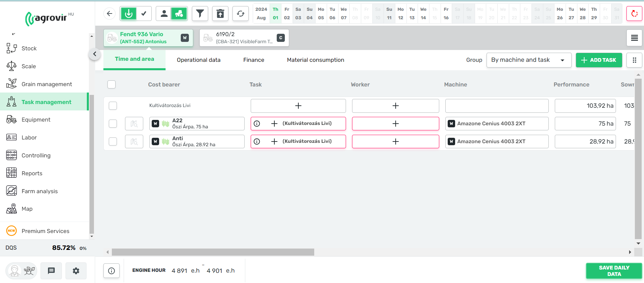This screenshot has height=283, width=644.
Task: Click the Labor sidebar icon
Action: (x=11, y=137)
